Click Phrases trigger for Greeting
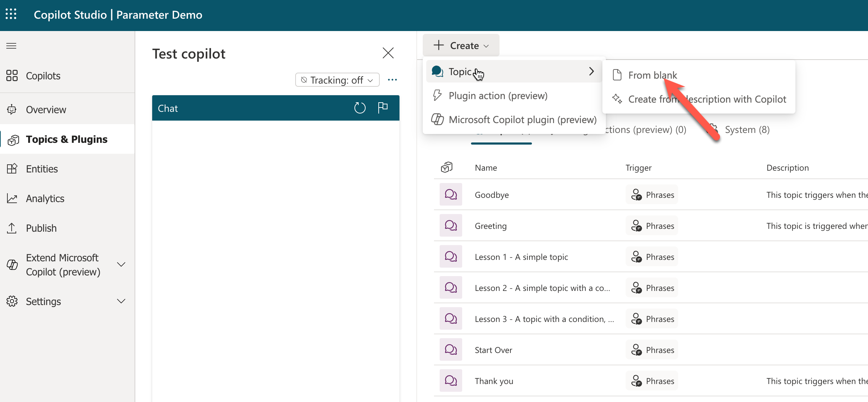The image size is (868, 402). (652, 225)
